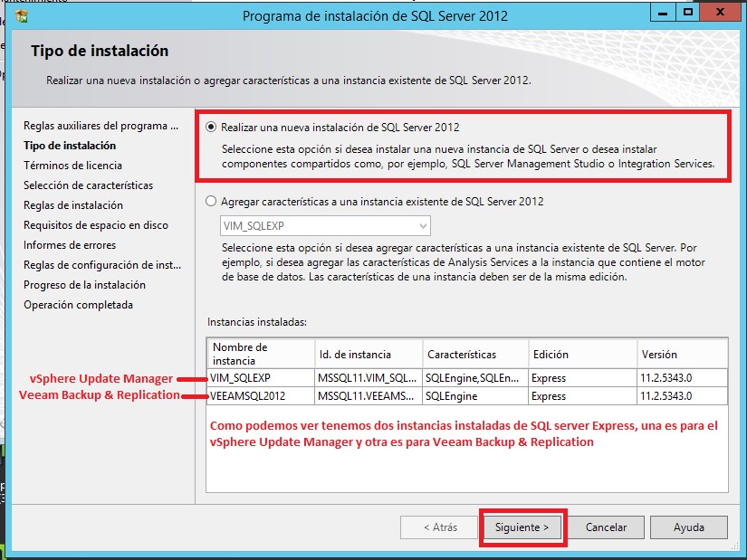
Task: Click the Express edition cell for VIM_SQLEXP
Action: coord(582,377)
